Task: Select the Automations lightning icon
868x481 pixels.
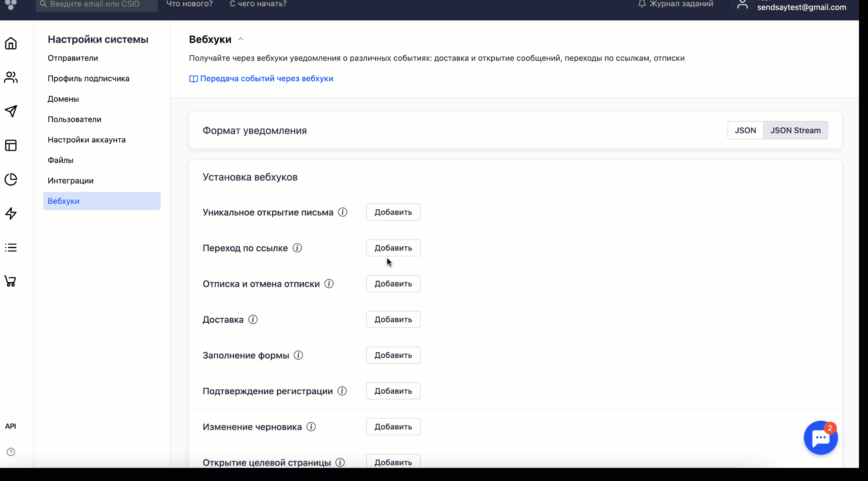Action: pyautogui.click(x=11, y=213)
